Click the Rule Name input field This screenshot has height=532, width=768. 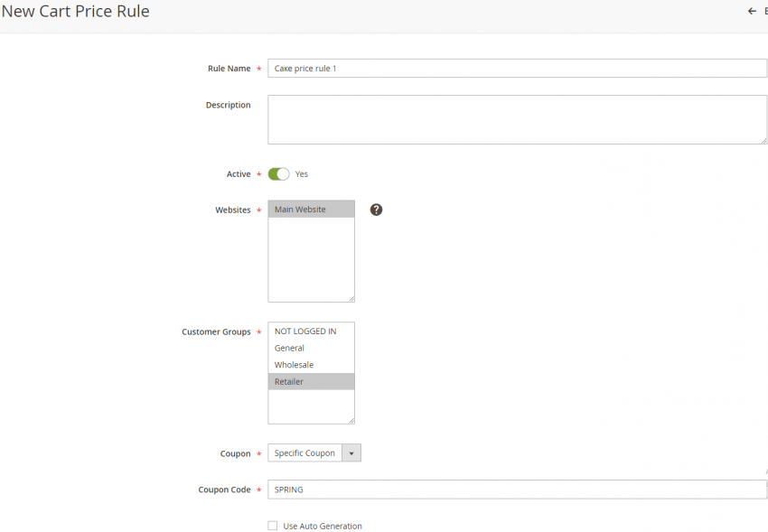[517, 68]
